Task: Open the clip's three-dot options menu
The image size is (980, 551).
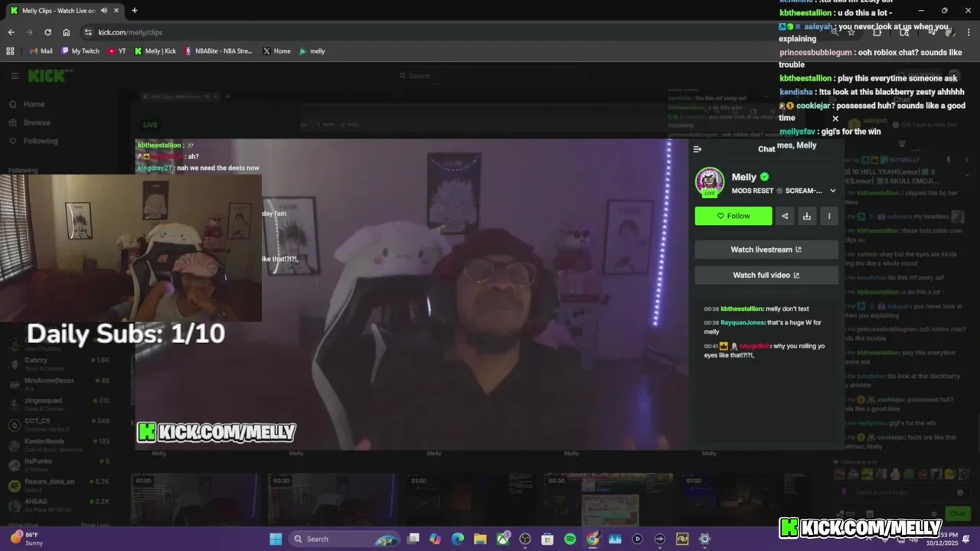Action: (x=829, y=216)
